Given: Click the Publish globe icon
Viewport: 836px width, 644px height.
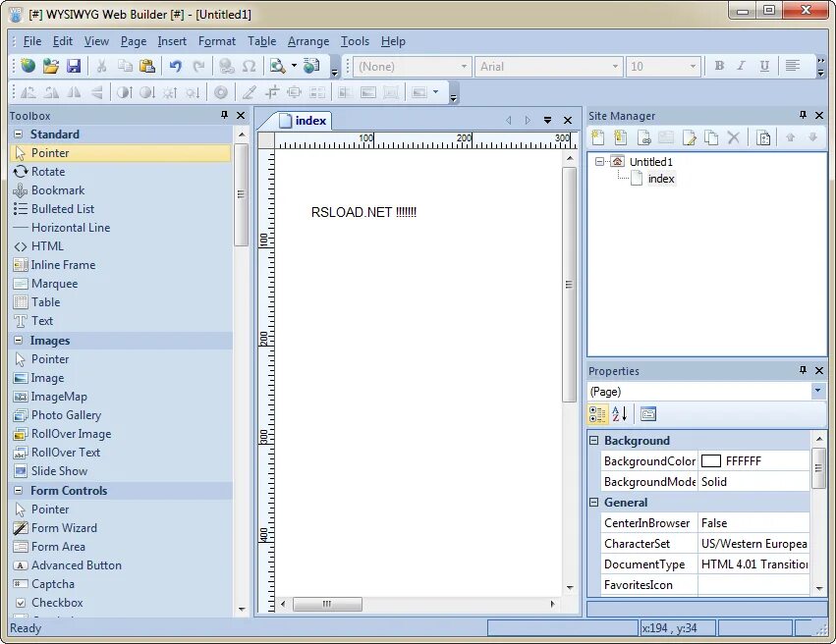Looking at the screenshot, I should 311,66.
